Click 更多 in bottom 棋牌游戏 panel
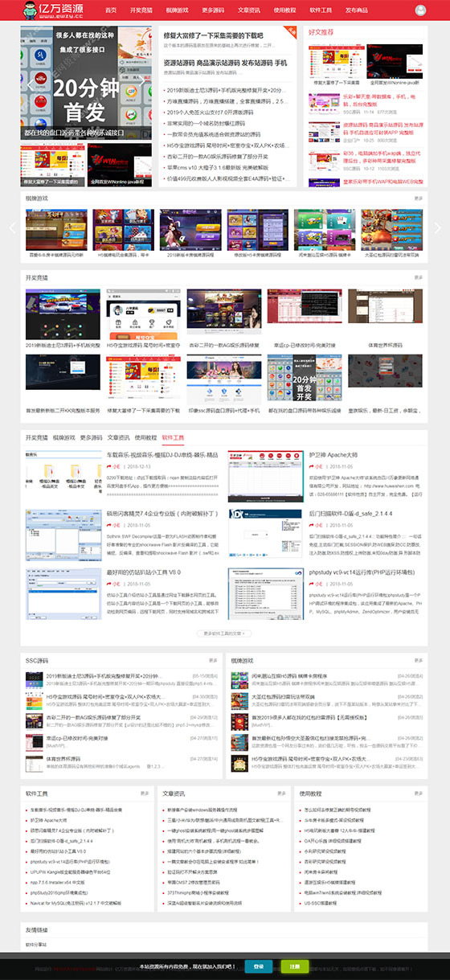 click(x=419, y=660)
